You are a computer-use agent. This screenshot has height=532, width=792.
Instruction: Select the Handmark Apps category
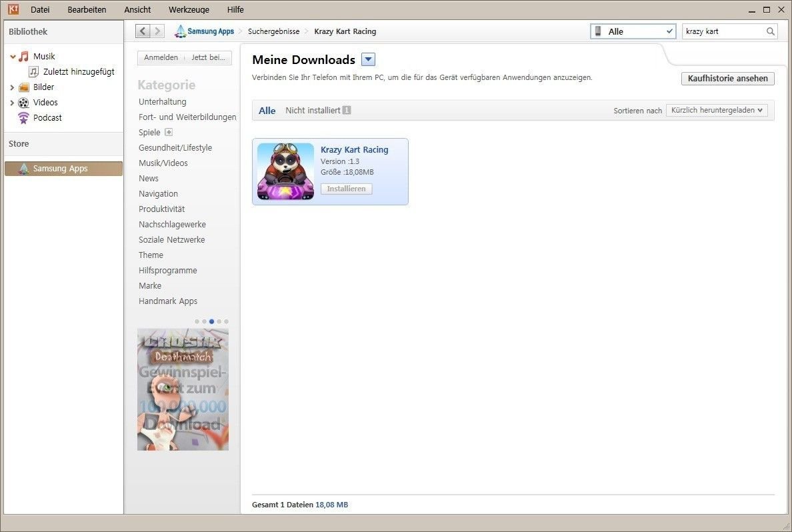tap(168, 301)
